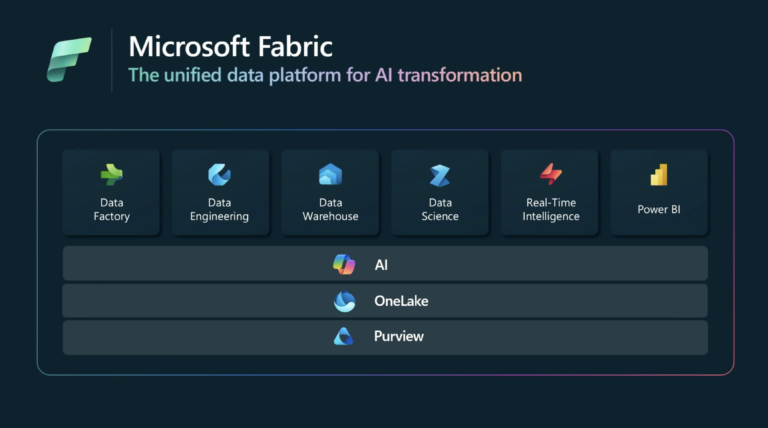The height and width of the screenshot is (428, 768).
Task: Open the Data Factory tile label
Action: [x=111, y=209]
